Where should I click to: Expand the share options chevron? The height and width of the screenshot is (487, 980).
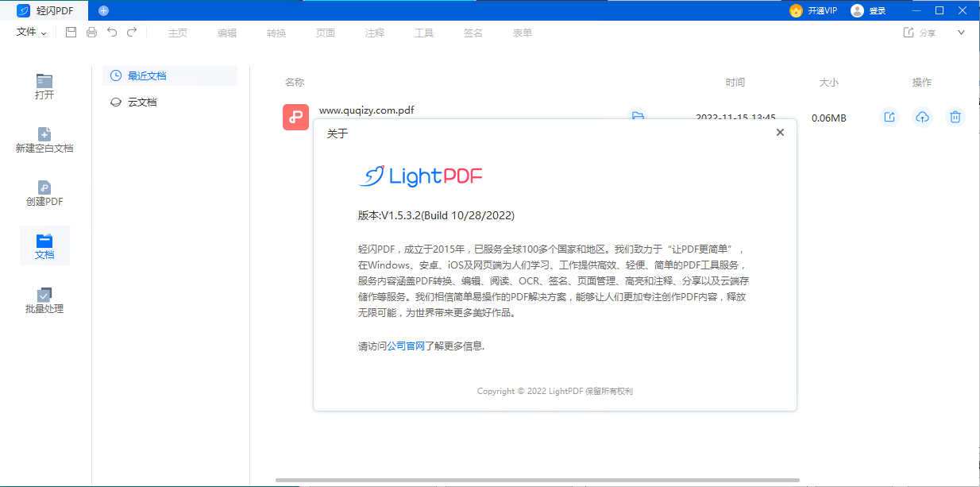point(961,32)
